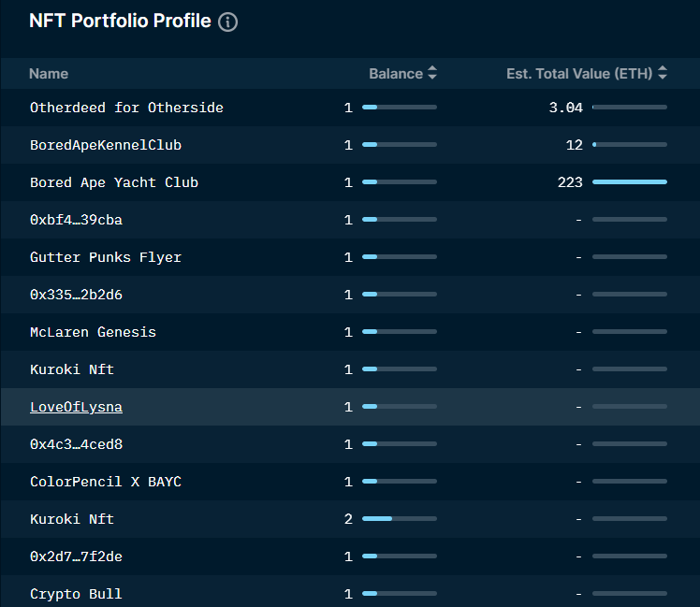
Task: Open McLaren Genesis entry
Action: (93, 332)
